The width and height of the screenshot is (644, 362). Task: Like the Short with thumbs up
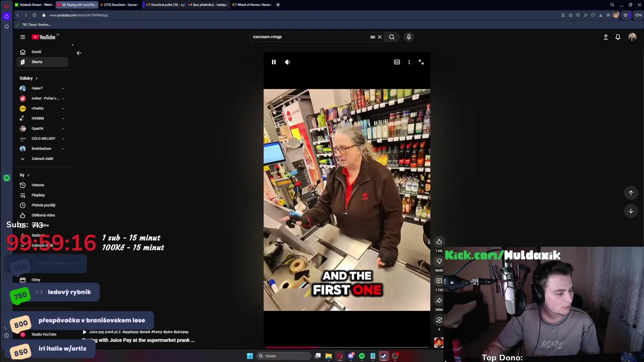pos(439,241)
